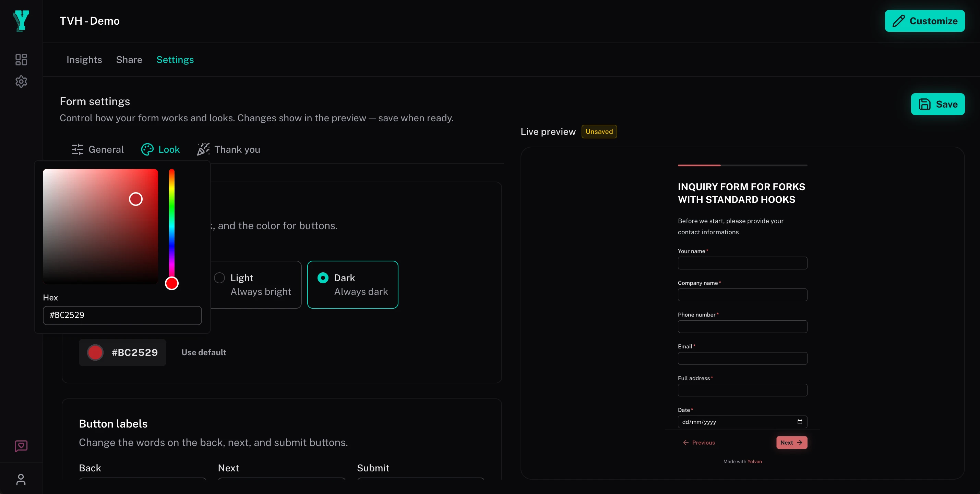Click the Button labels heading
Viewport: 980px width, 494px height.
coord(113,424)
